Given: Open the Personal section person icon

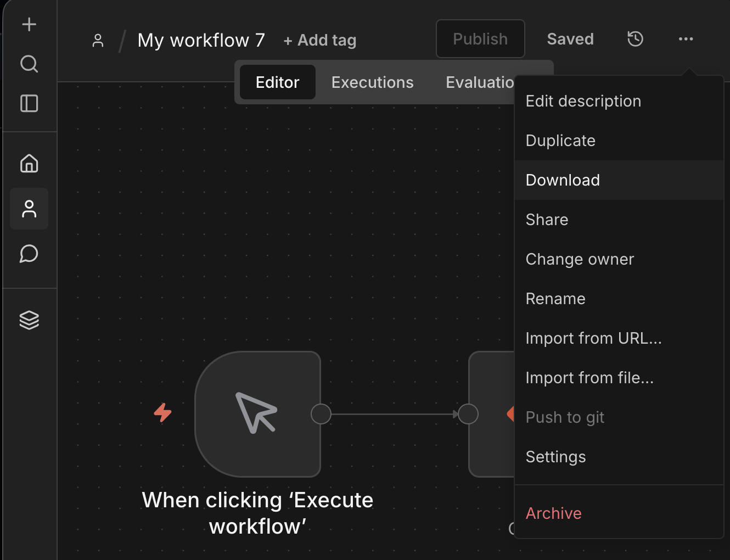Looking at the screenshot, I should (29, 209).
